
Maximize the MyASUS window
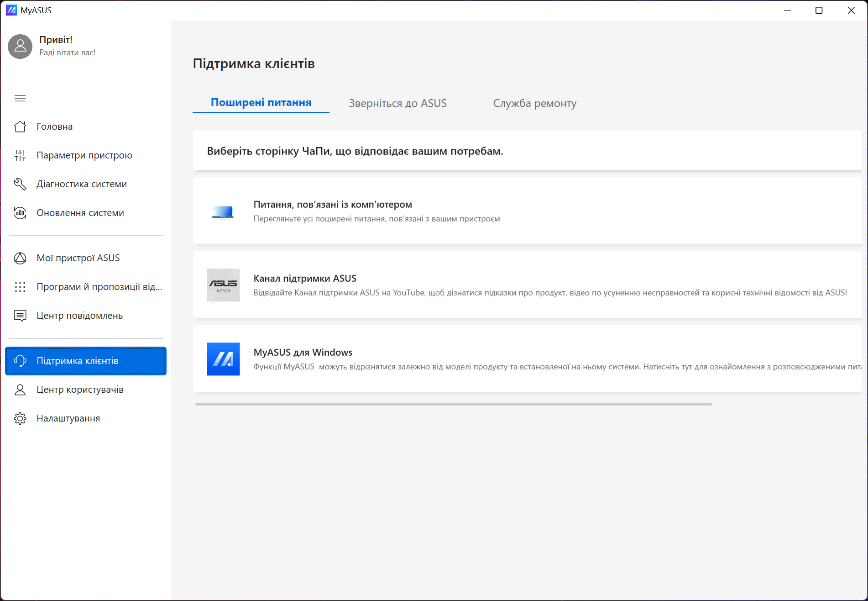pyautogui.click(x=819, y=10)
